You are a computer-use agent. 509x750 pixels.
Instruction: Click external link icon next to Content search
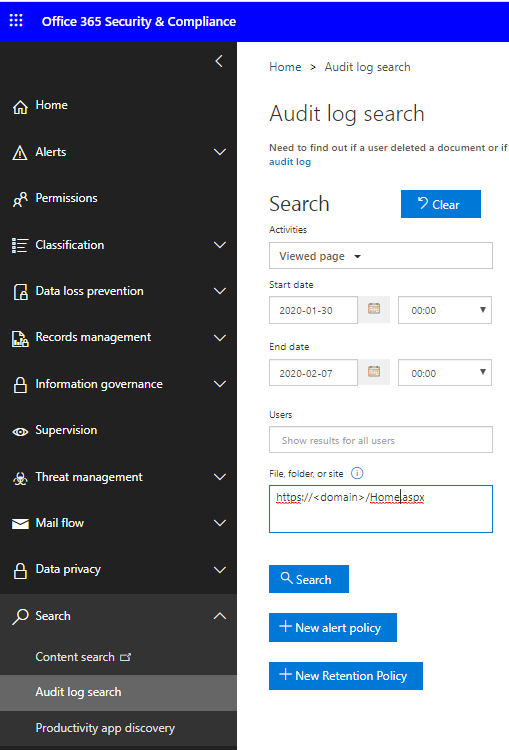[x=125, y=657]
